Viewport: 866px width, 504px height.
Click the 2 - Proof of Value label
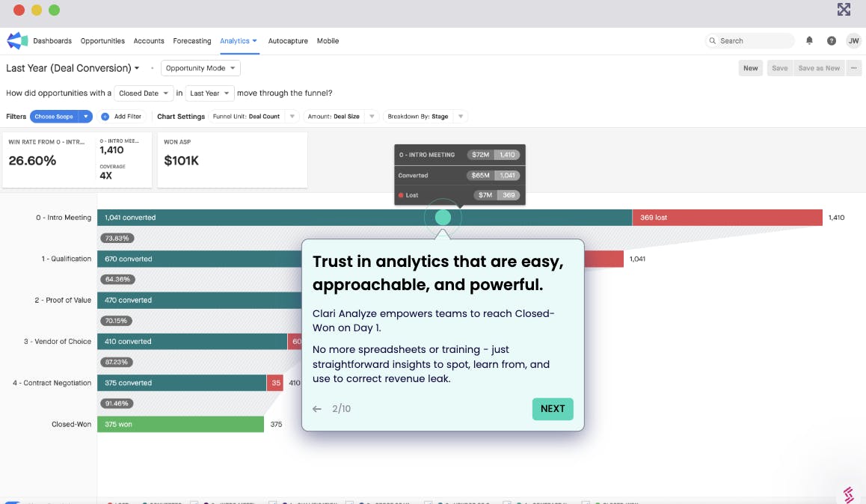pos(63,301)
